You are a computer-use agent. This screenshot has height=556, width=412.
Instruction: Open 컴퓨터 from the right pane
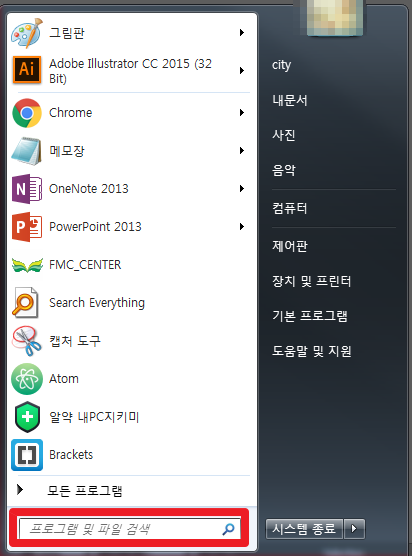coord(290,208)
